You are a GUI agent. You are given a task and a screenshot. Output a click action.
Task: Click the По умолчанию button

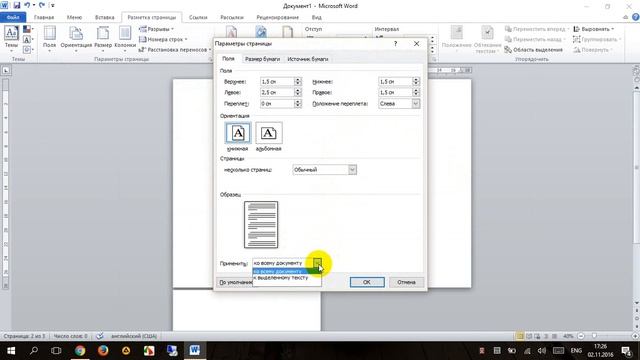(236, 282)
